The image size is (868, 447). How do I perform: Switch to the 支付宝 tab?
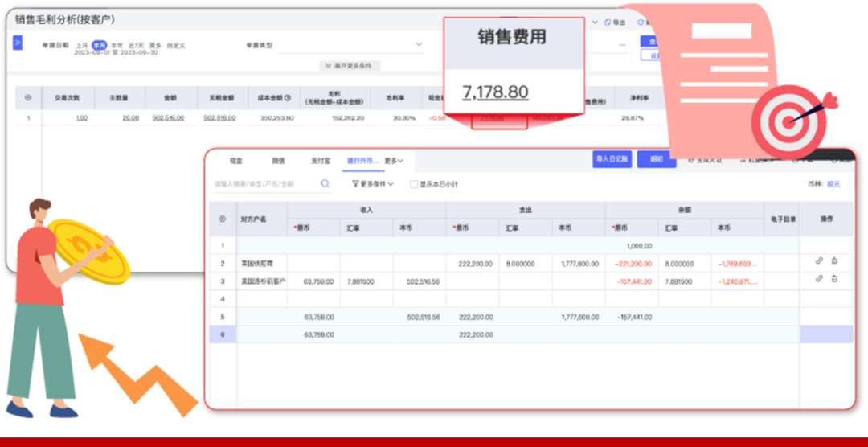pos(321,161)
